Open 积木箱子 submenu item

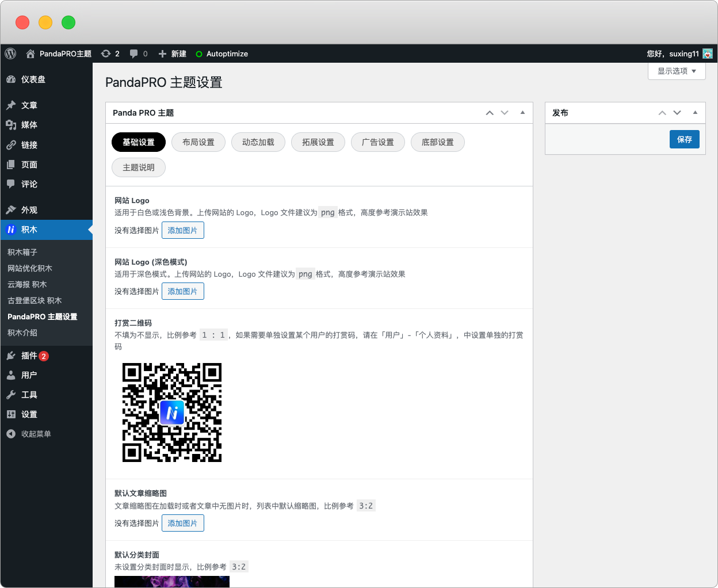point(22,252)
